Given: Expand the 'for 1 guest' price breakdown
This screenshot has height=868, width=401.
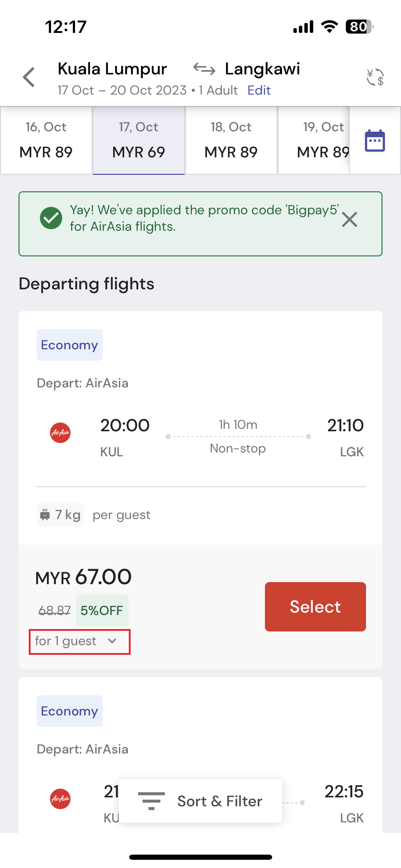Looking at the screenshot, I should coord(80,642).
